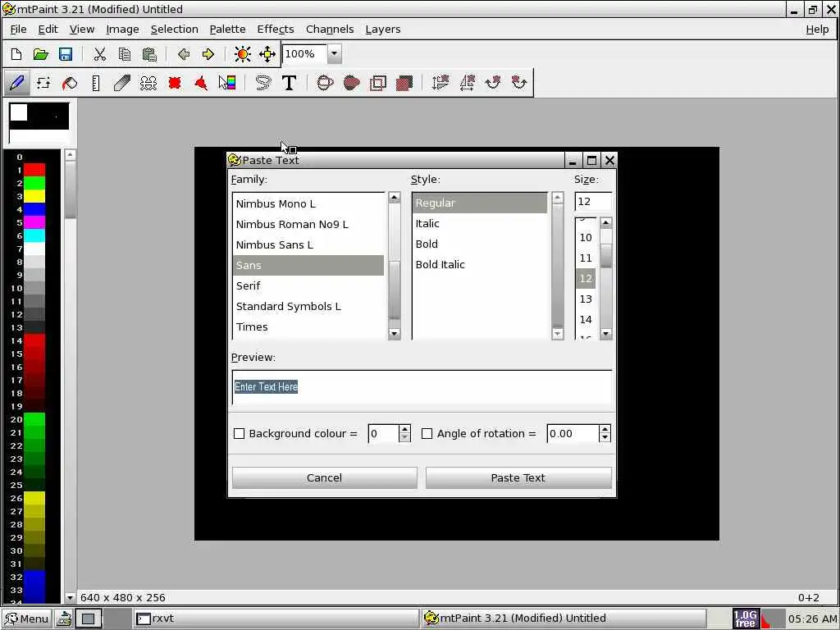Click the Filled Ellipse tool icon
Image resolution: width=840 pixels, height=630 pixels.
point(351,83)
